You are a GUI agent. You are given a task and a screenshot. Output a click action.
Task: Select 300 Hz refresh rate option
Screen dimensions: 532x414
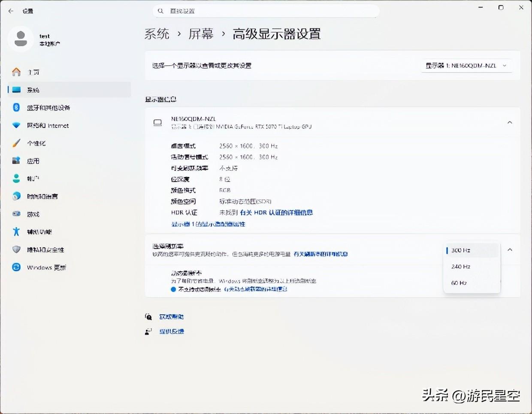461,250
